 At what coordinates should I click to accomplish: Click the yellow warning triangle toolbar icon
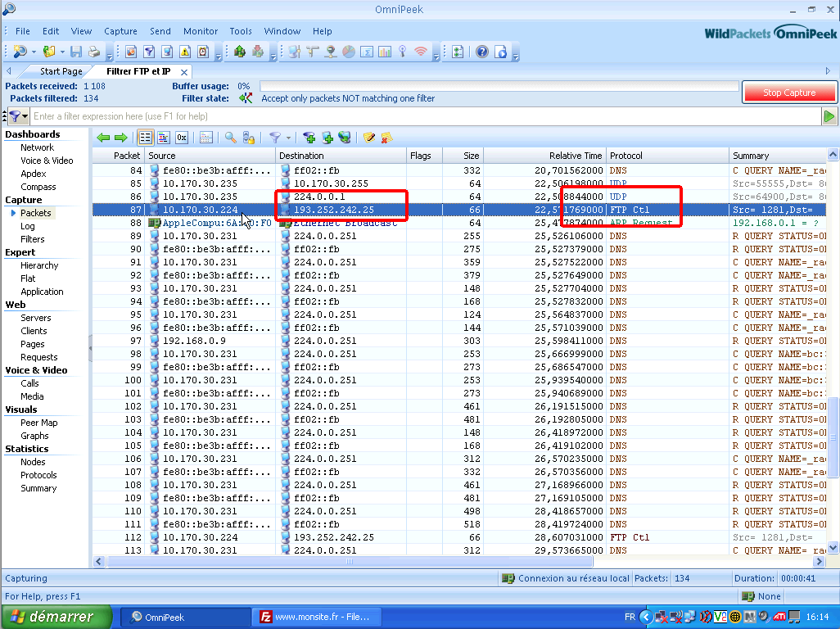coord(185,52)
